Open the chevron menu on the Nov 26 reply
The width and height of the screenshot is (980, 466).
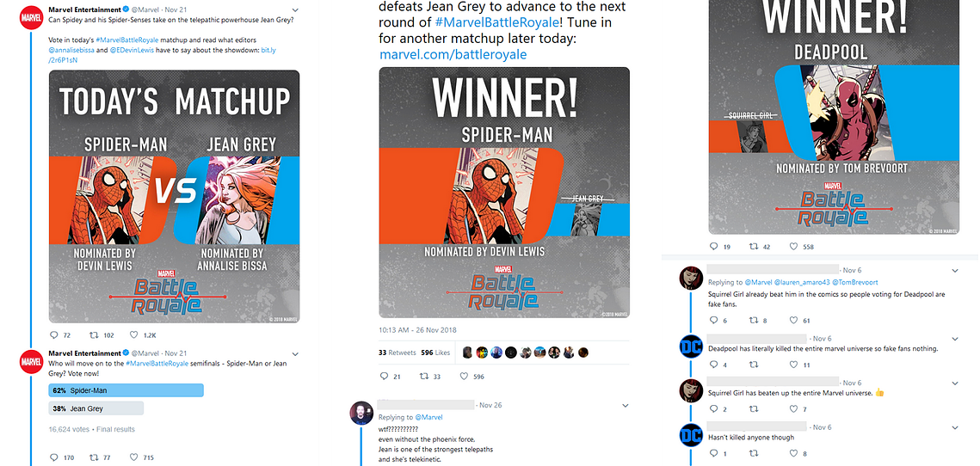point(625,406)
